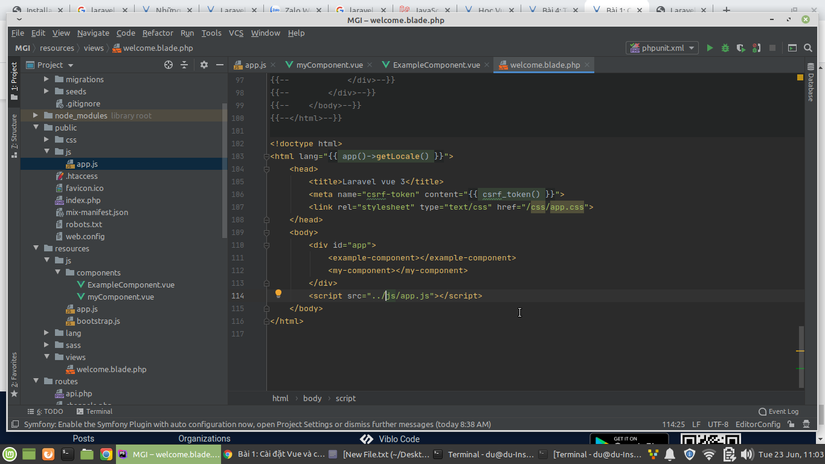This screenshot has width=825, height=464.
Task: Click the disabled Stop button
Action: tap(772, 48)
